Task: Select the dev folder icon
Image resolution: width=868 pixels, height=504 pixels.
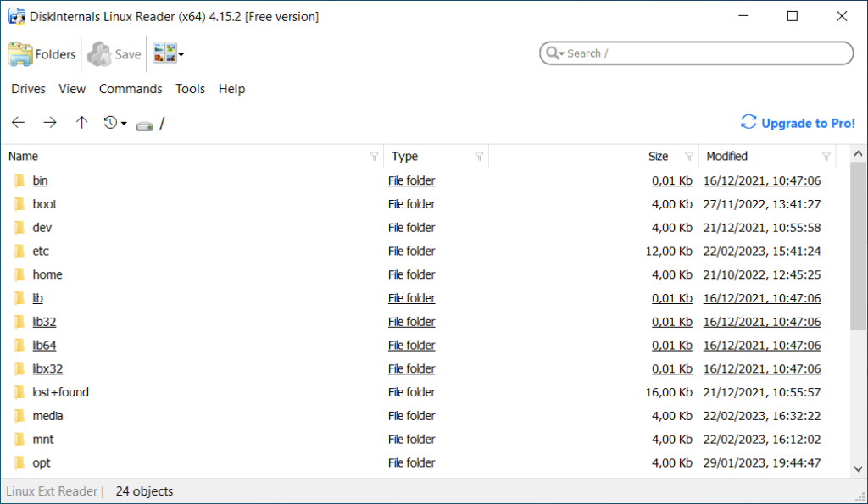Action: coord(19,227)
